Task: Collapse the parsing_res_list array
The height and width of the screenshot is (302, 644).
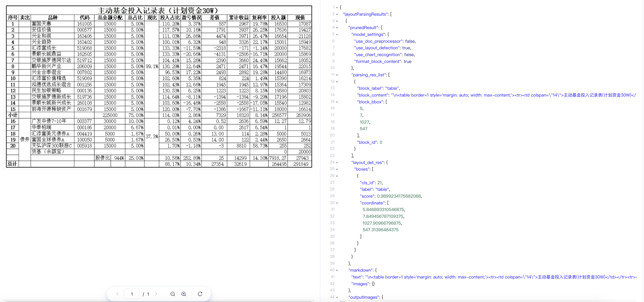Action: pyautogui.click(x=337, y=75)
